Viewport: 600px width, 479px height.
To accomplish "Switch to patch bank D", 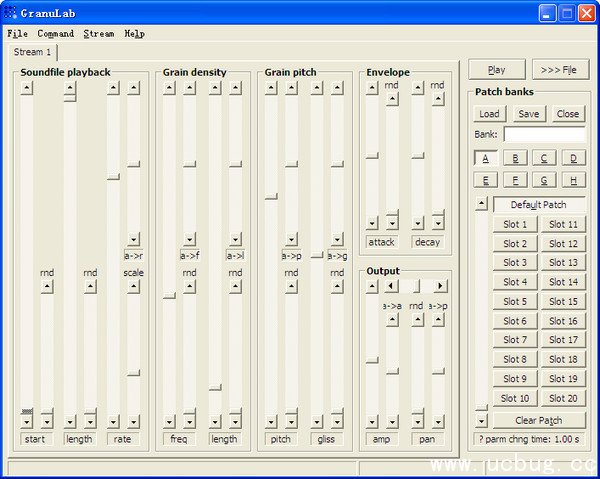I will [x=573, y=158].
